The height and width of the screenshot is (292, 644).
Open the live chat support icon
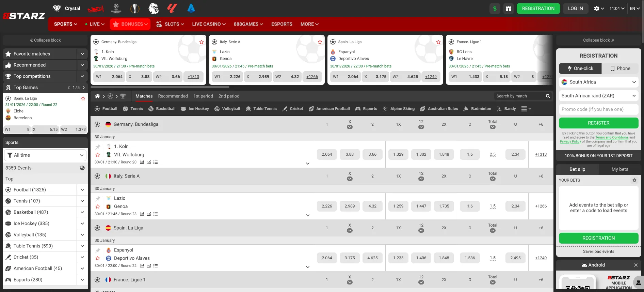[638, 282]
